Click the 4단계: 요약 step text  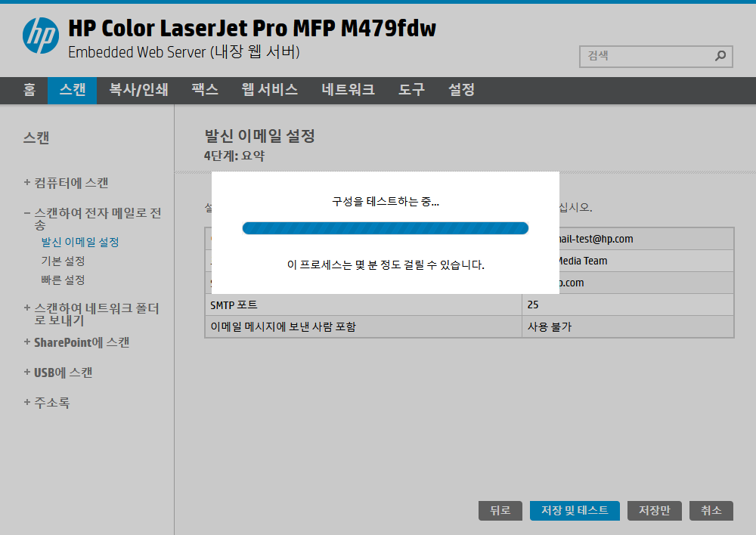[234, 156]
